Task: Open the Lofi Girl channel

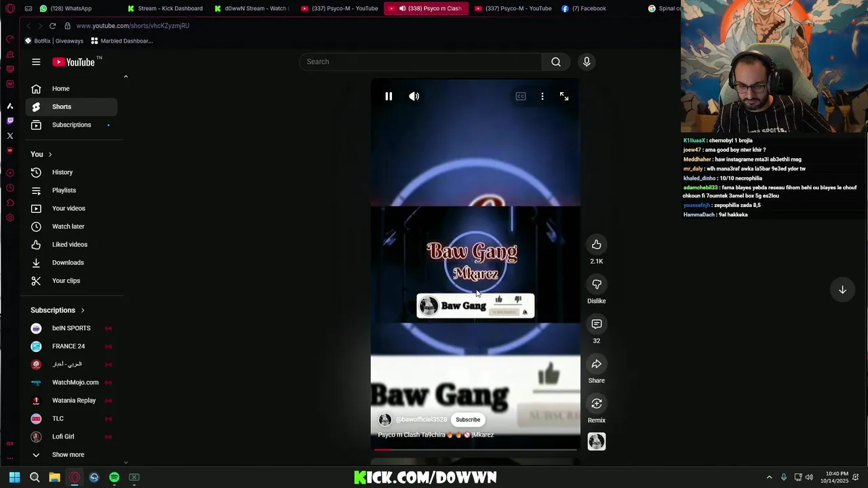Action: 71,436
